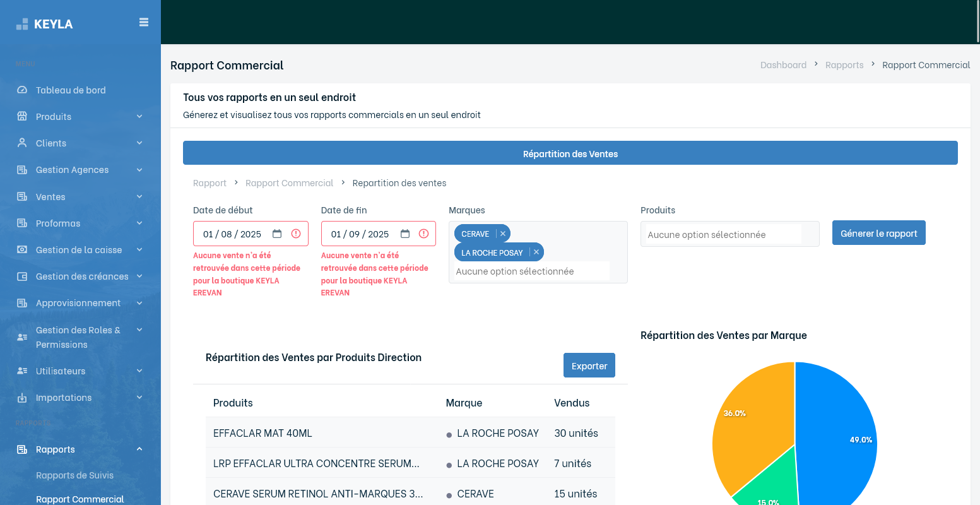Expand the Importations submenu chevron

pyautogui.click(x=139, y=397)
